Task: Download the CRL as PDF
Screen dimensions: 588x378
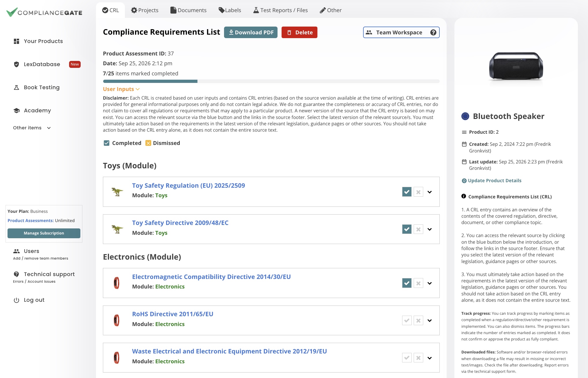Action: (251, 32)
